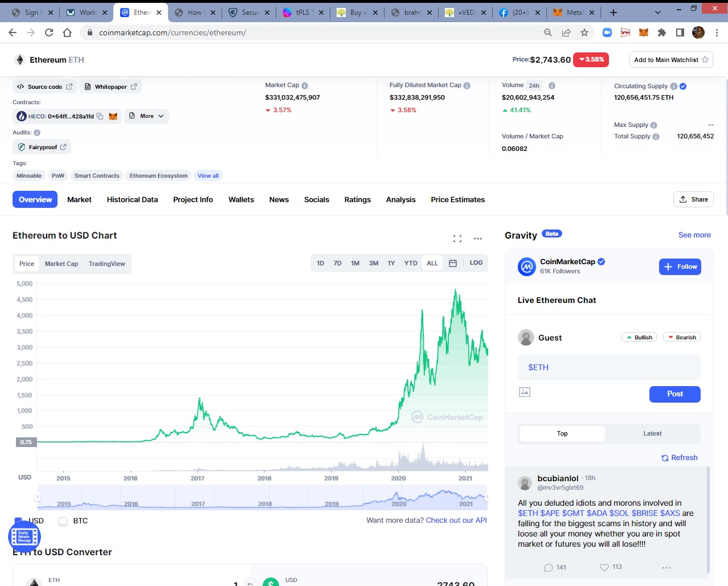Click the zoom magnifier icon in address bar

pyautogui.click(x=548, y=32)
